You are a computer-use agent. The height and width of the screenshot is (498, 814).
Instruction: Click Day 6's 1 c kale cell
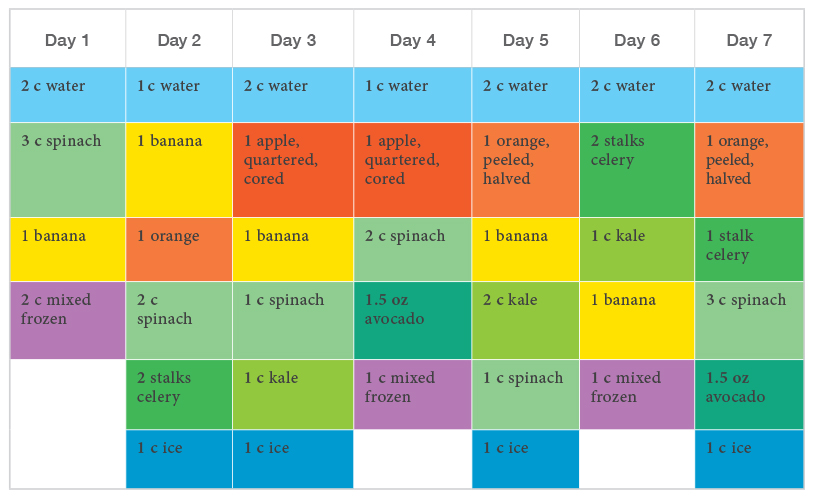tap(637, 249)
